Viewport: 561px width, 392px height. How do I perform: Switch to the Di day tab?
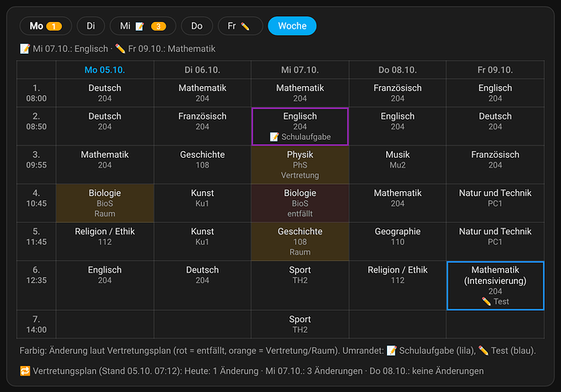[x=91, y=26]
